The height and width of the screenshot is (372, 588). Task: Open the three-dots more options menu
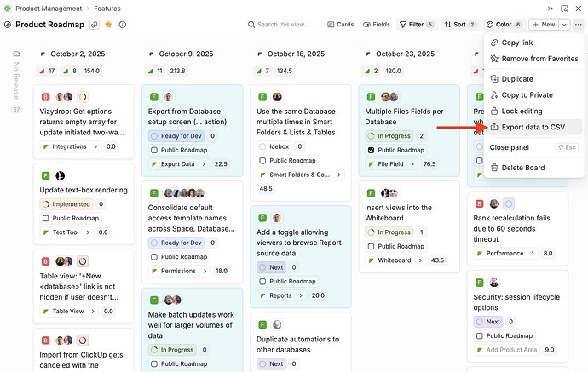pyautogui.click(x=579, y=25)
